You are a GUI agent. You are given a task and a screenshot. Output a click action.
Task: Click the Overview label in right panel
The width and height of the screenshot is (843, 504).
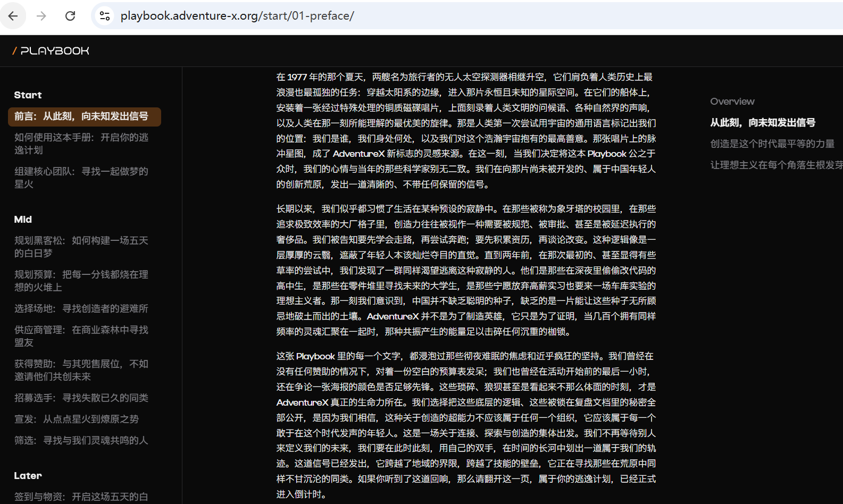click(732, 102)
